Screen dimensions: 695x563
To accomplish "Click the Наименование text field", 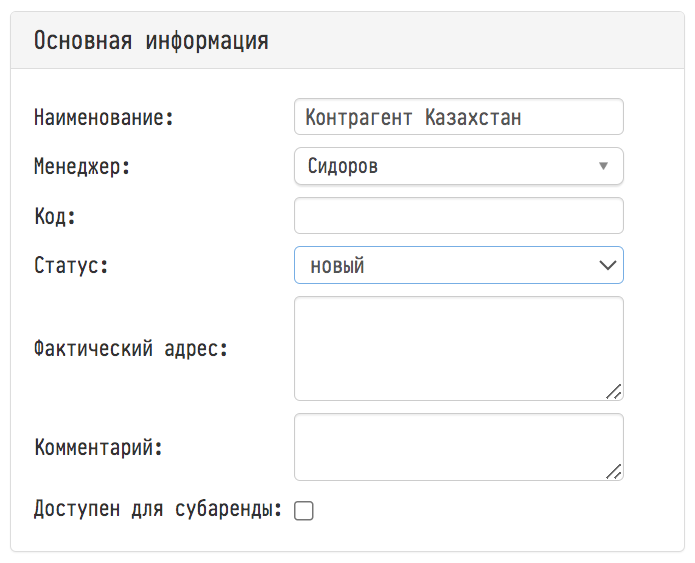I will pos(459,117).
